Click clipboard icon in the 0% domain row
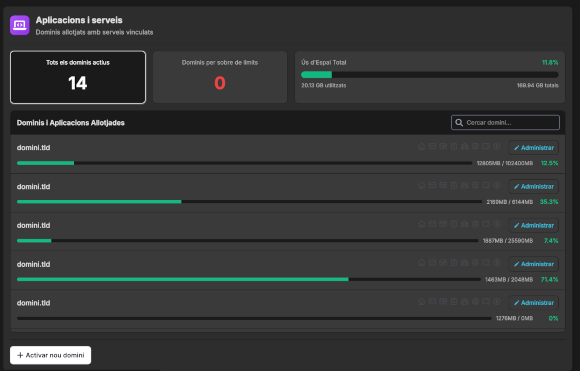Screen dimensions: 580x371 pos(454,301)
